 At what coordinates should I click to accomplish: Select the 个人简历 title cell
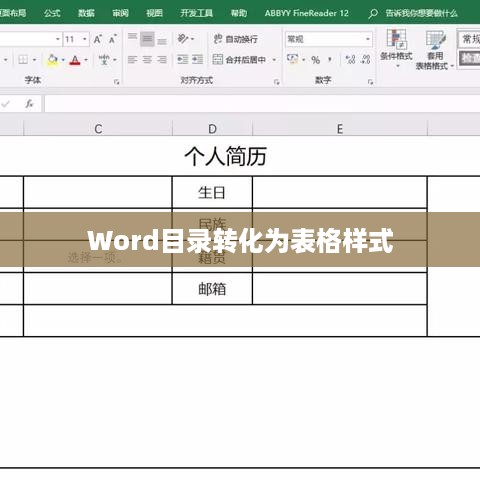pos(225,156)
